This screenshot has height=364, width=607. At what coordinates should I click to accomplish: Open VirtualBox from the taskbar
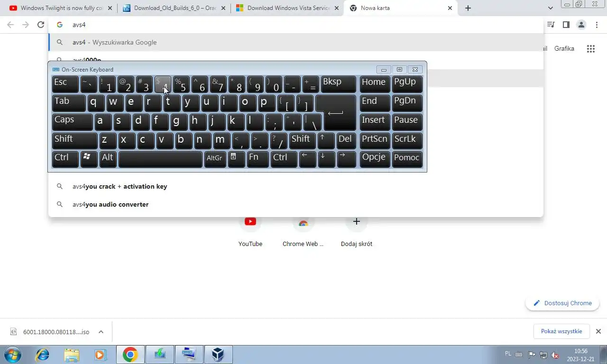(x=218, y=355)
